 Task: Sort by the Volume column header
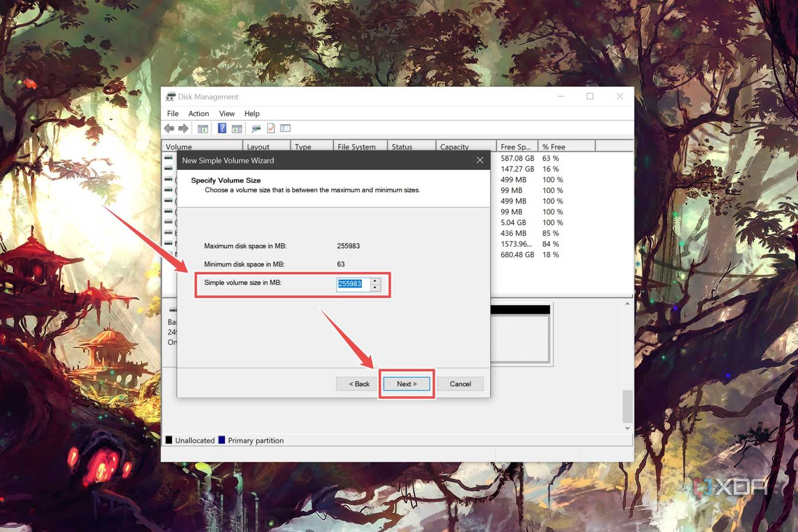click(x=202, y=147)
